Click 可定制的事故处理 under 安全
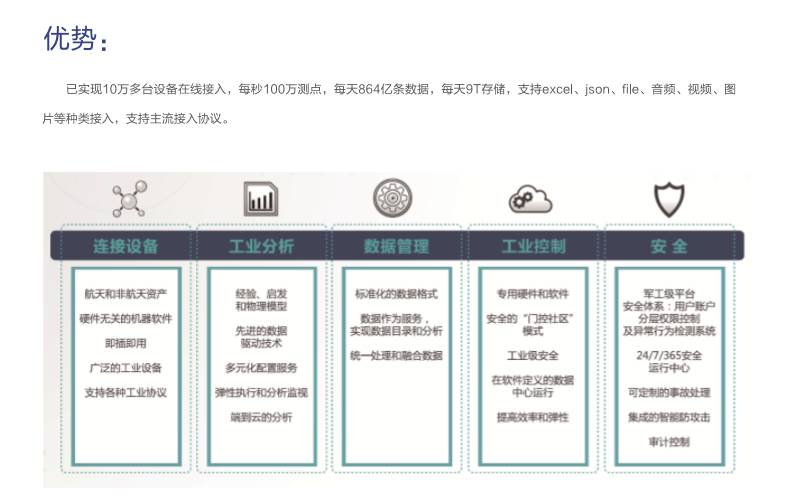Screen dimensions: 790x497 click(x=669, y=392)
